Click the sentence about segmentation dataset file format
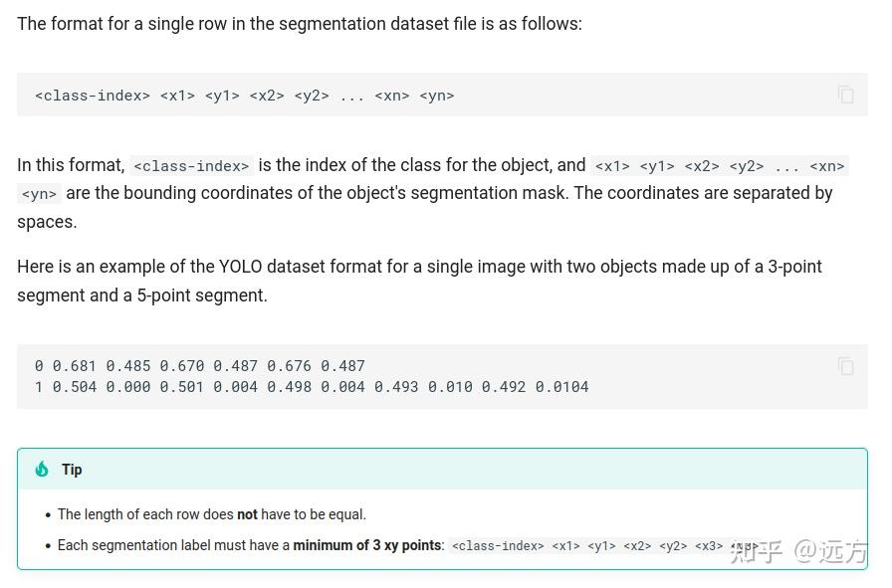The height and width of the screenshot is (588, 892). coord(300,24)
